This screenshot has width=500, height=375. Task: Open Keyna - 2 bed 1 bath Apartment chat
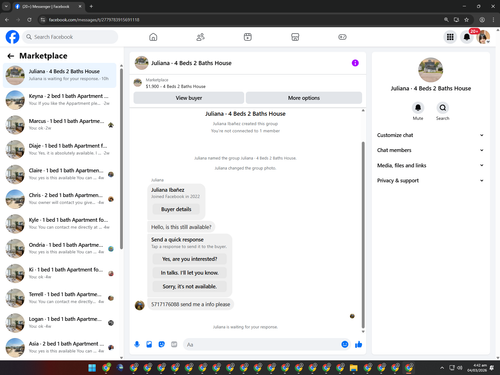pyautogui.click(x=60, y=100)
